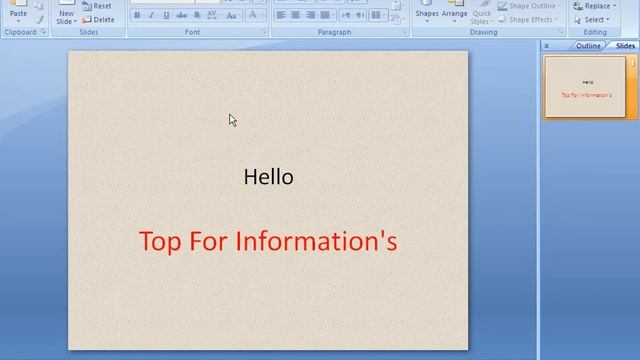
Task: Click the Copy icon in Clipboard
Action: [39, 5]
